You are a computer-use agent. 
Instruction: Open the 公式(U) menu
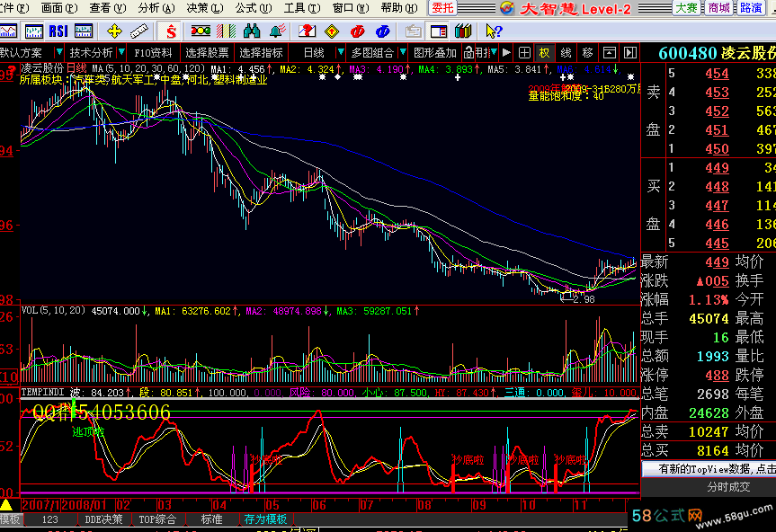[254, 8]
